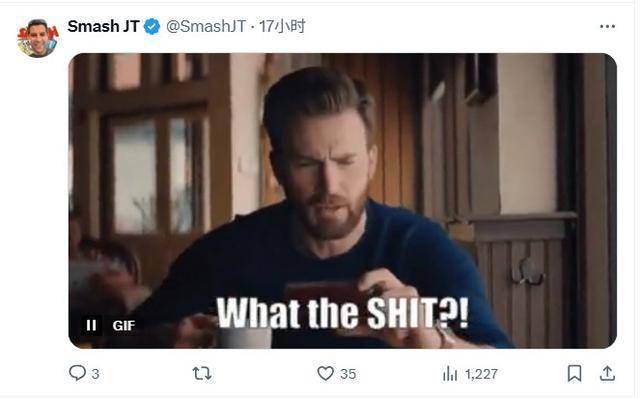Open the Smash JT profile avatar
This screenshot has width=640, height=398.
(38, 38)
